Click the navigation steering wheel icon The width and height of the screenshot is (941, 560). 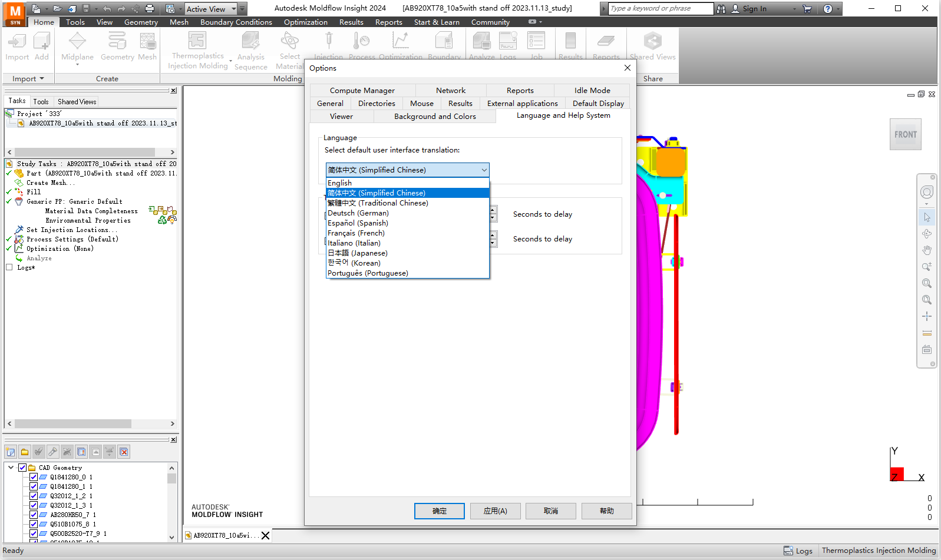pyautogui.click(x=927, y=193)
